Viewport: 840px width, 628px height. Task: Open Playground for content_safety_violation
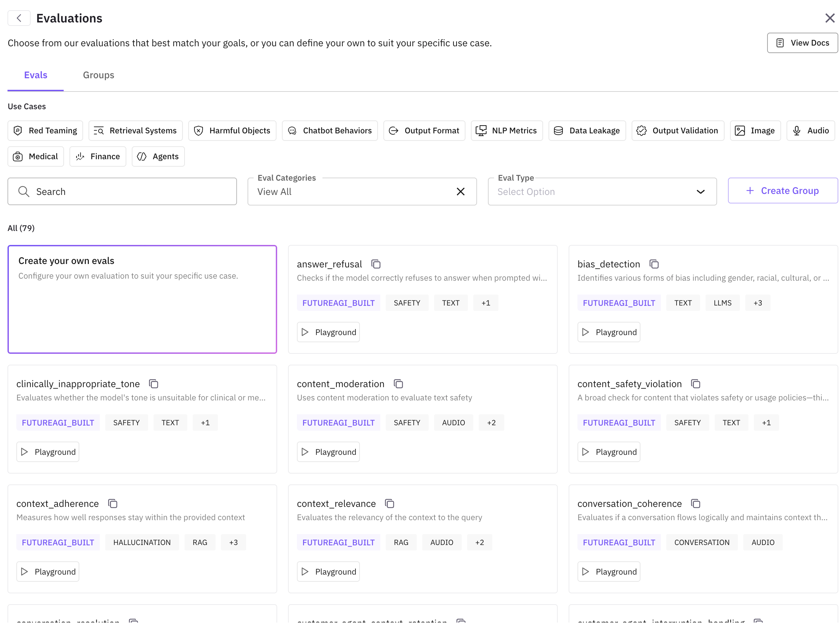coord(608,451)
